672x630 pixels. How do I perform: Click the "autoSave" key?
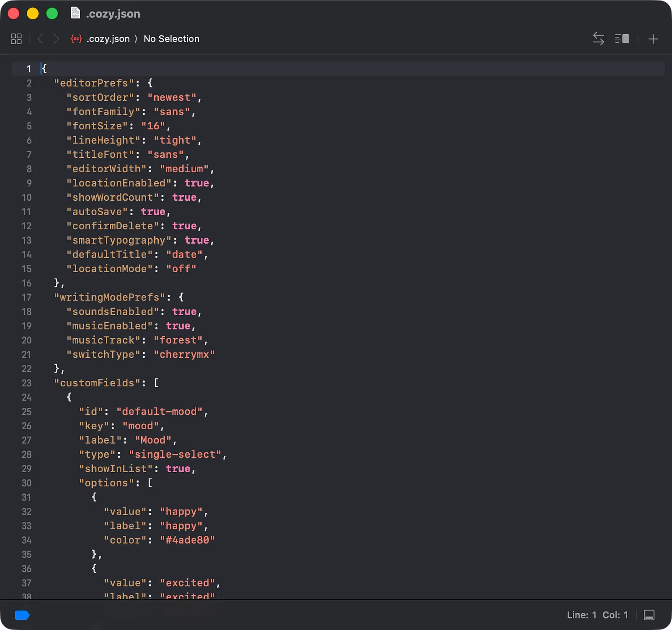[x=97, y=212]
